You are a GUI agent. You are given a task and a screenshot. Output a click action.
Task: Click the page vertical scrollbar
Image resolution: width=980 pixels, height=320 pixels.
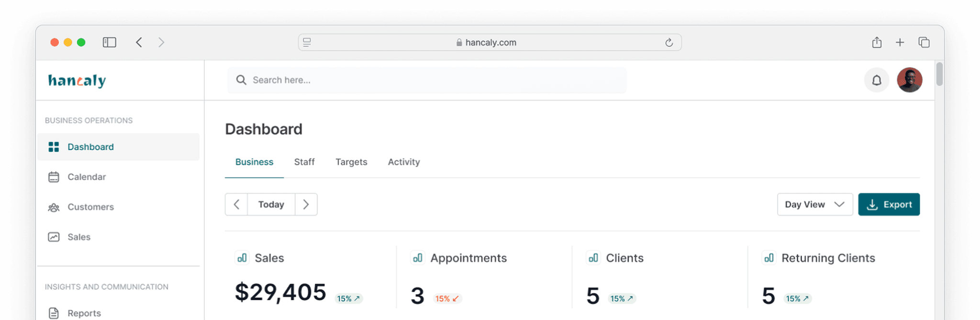[939, 75]
